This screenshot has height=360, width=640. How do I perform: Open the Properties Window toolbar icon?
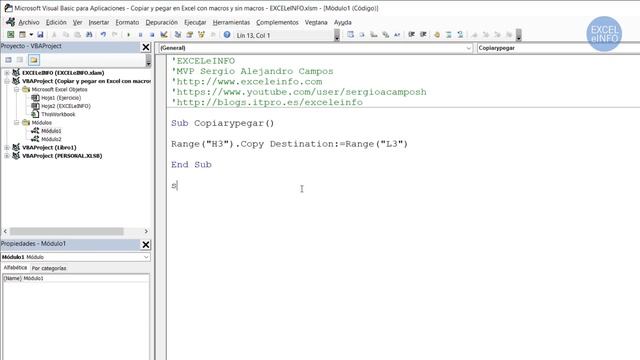(189, 35)
